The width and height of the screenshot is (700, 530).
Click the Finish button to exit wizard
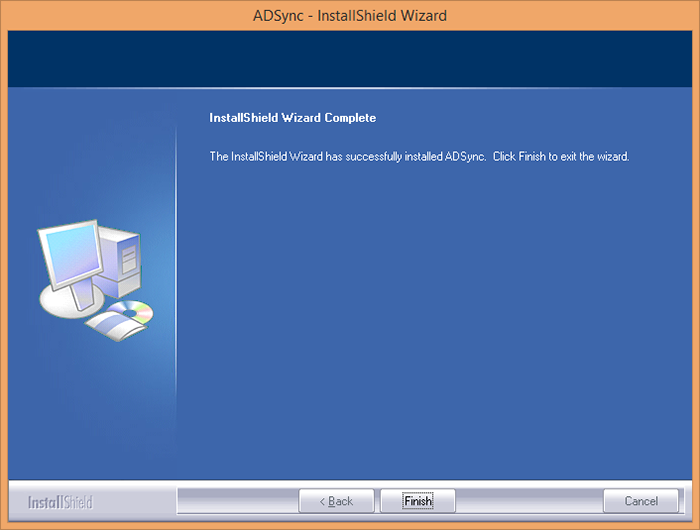click(x=418, y=501)
